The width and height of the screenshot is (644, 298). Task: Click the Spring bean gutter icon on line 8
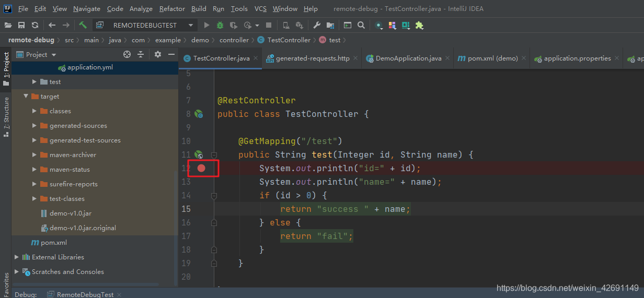(199, 114)
